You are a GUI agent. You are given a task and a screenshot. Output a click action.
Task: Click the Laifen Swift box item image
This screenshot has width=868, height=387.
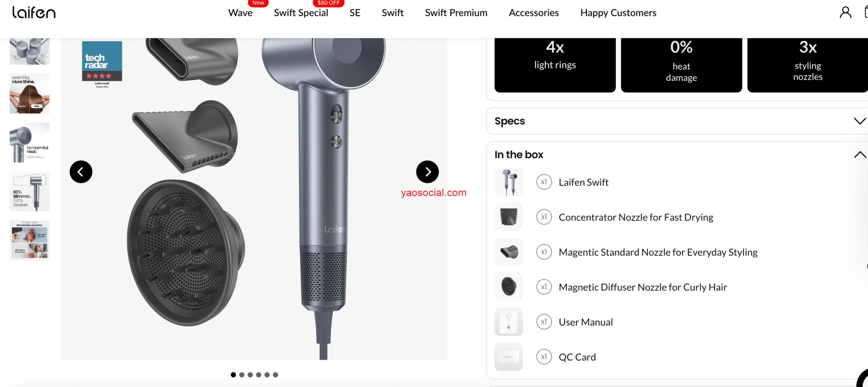click(x=509, y=182)
